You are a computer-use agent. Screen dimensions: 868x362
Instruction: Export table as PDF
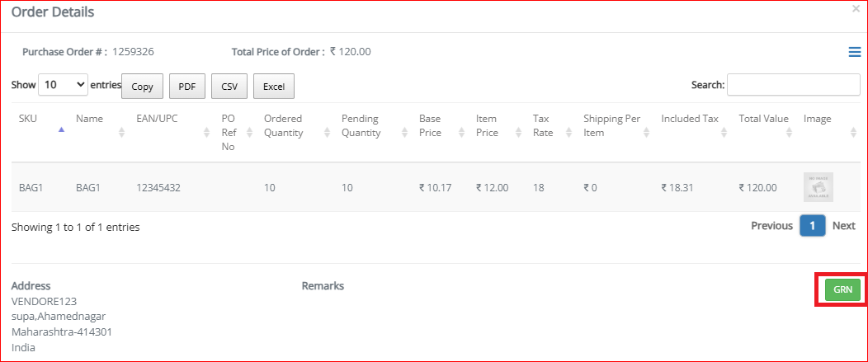point(187,87)
